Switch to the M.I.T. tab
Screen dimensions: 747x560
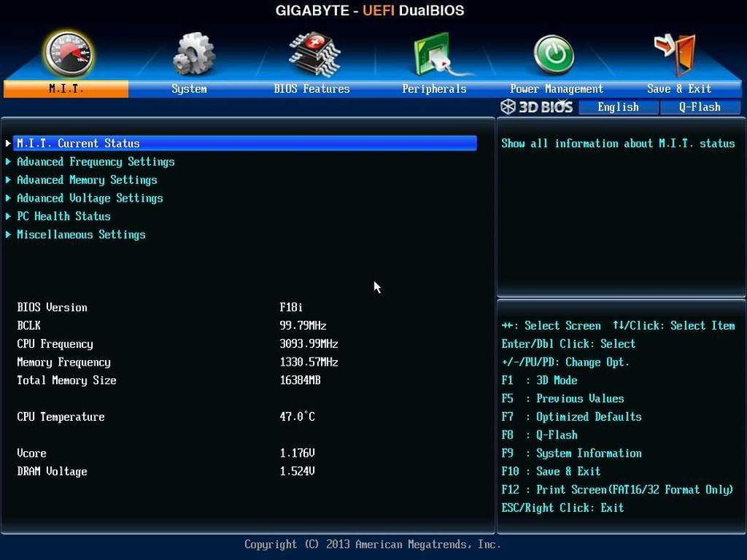coord(66,89)
